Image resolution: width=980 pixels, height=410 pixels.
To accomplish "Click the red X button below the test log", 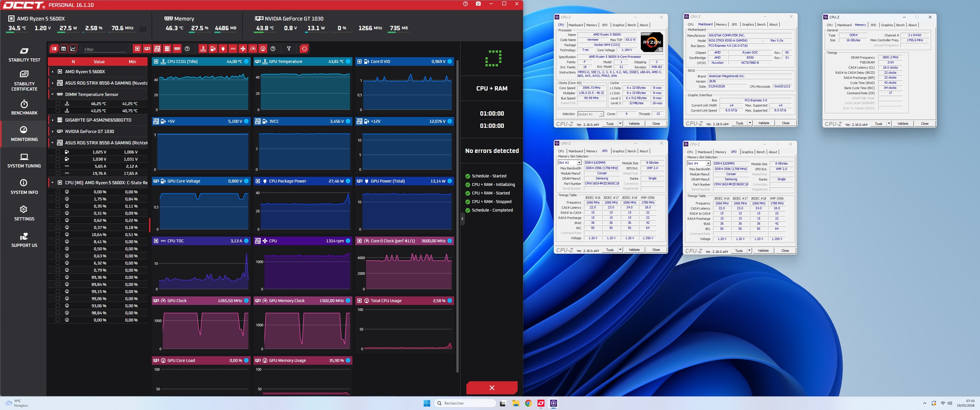I will pos(492,388).
